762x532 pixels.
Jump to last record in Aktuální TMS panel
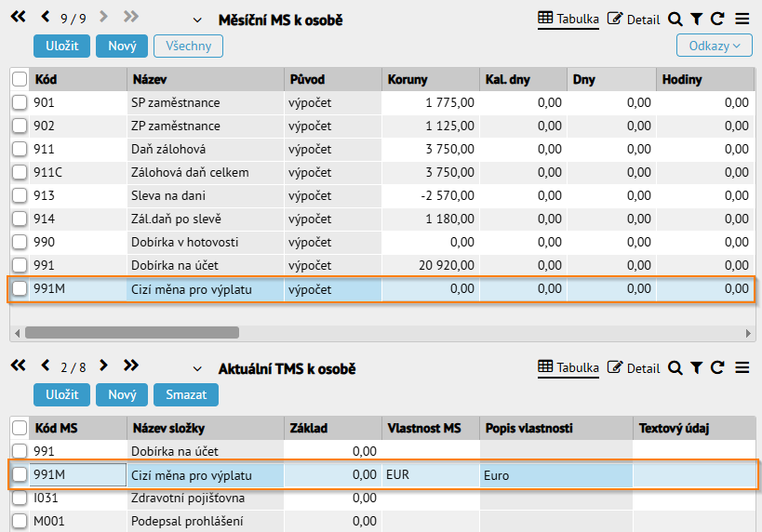[131, 366]
